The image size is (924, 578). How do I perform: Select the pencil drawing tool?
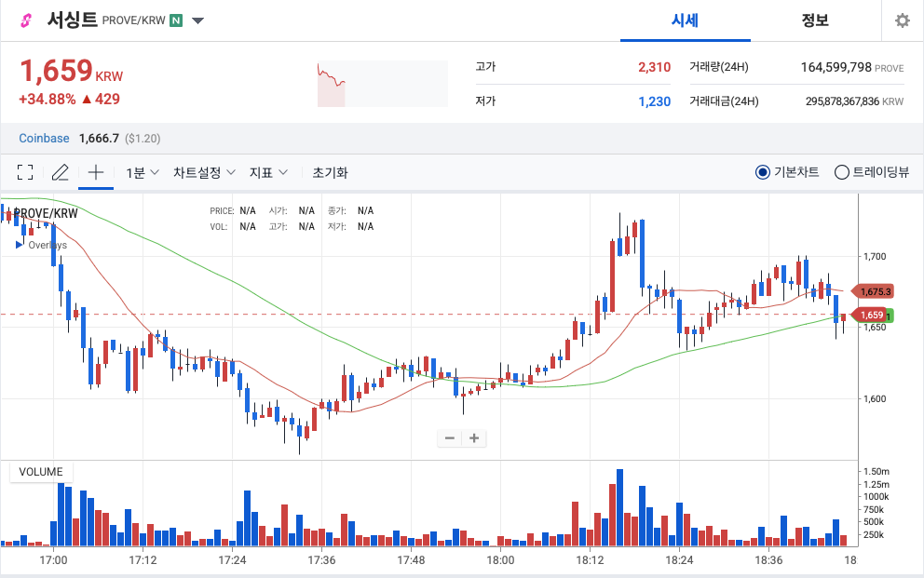[61, 172]
